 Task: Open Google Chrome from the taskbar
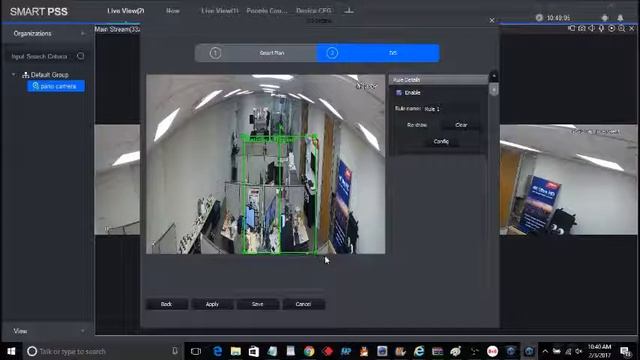(x=309, y=351)
